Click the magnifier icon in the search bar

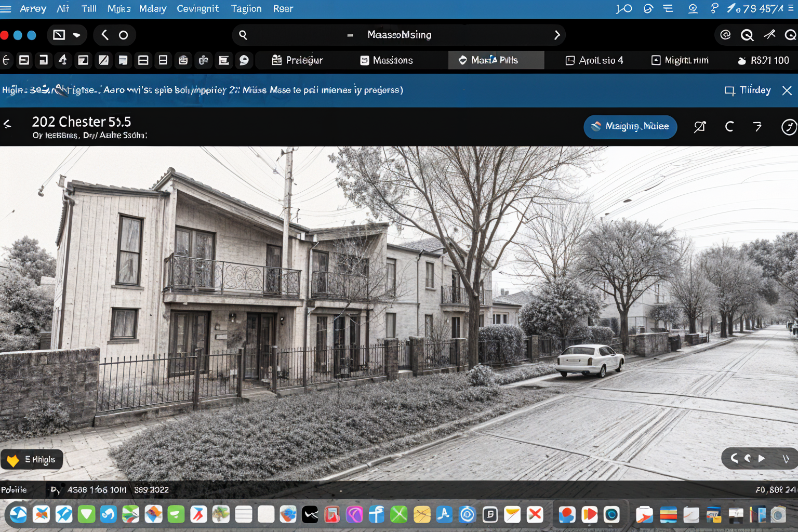[x=243, y=35]
